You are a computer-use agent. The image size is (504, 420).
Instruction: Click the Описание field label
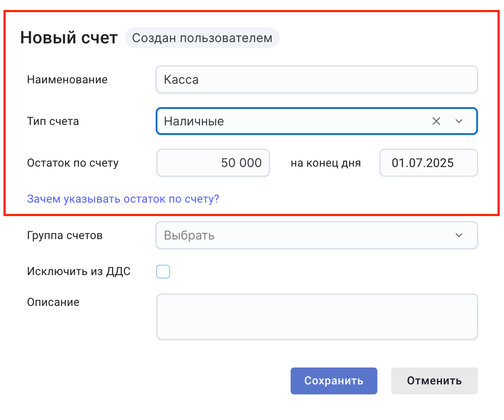pos(53,302)
